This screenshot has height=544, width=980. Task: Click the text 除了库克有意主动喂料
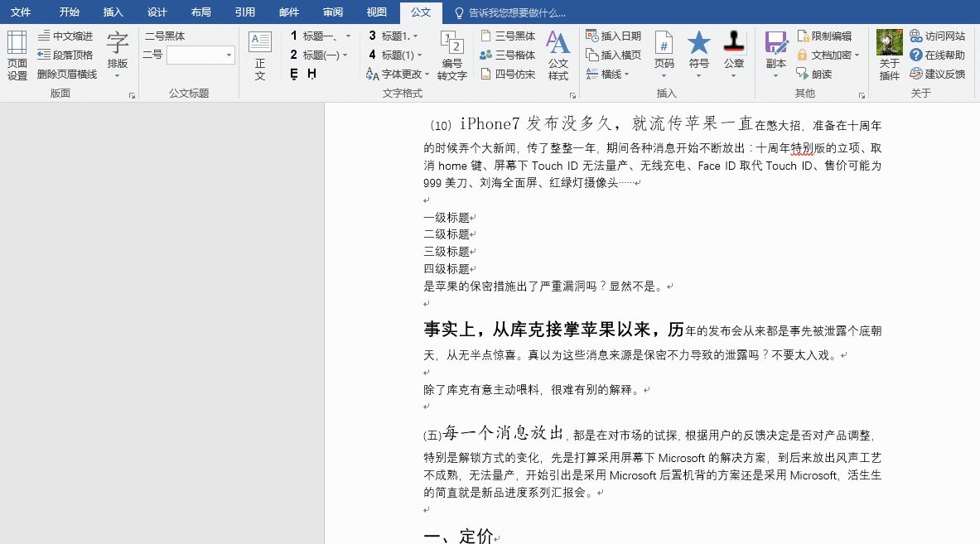tap(481, 390)
